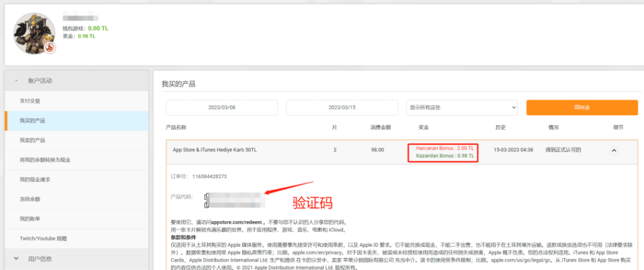
Task: Click the bonus balance 0.98 TL in header
Action: click(x=87, y=36)
